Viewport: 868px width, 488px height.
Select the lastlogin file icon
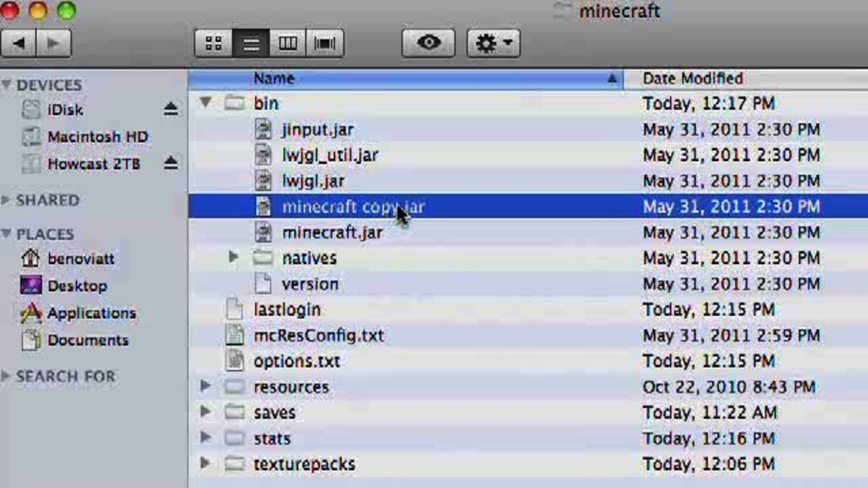(x=234, y=309)
